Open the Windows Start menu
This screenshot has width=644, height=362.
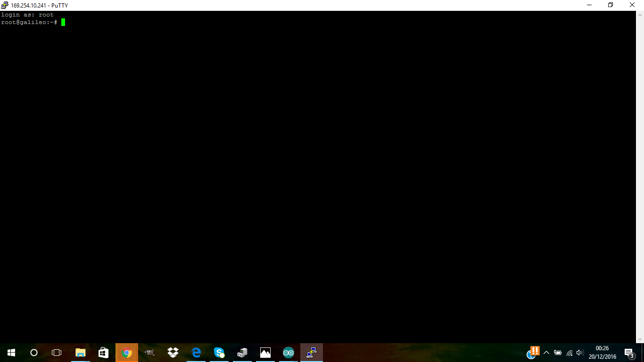pyautogui.click(x=11, y=353)
